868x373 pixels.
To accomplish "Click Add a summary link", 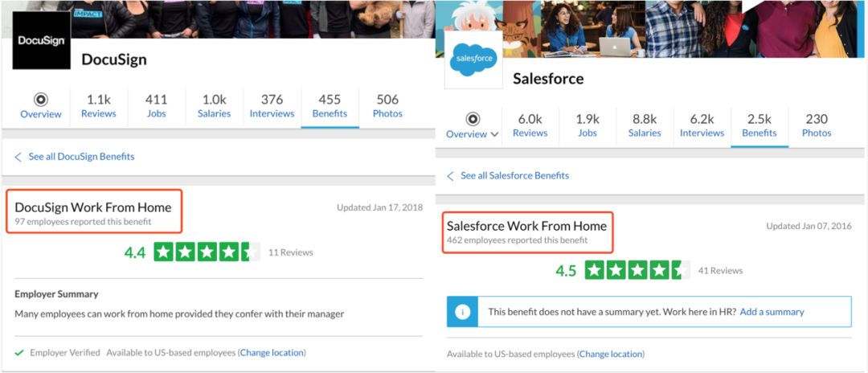I will [772, 312].
